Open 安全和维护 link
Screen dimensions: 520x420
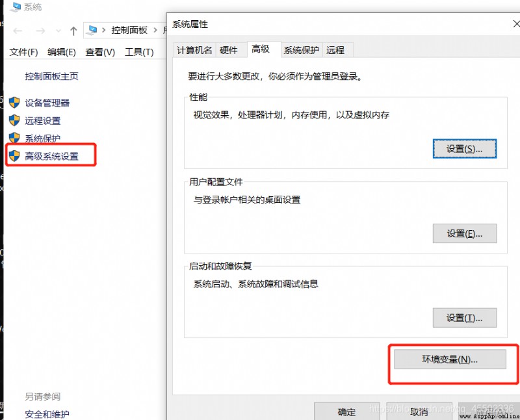[47, 414]
